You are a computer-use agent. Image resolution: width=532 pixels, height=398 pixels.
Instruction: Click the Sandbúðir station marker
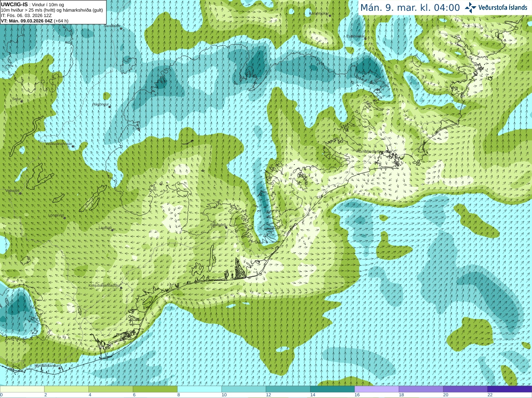[x=121, y=28]
